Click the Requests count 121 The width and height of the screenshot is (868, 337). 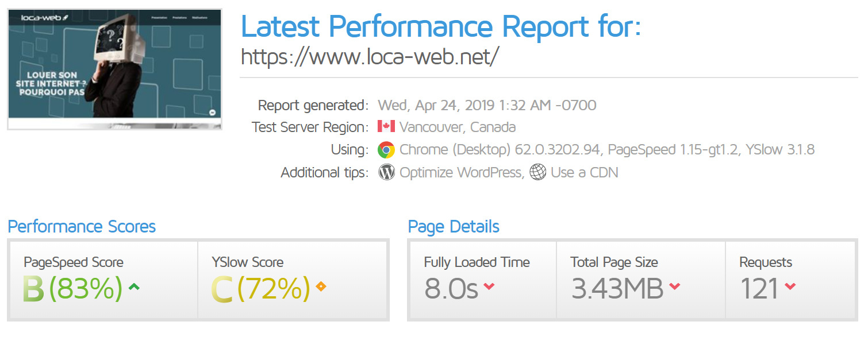759,289
